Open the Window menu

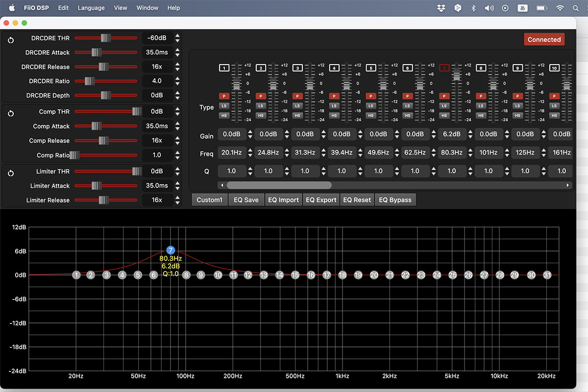(x=147, y=8)
